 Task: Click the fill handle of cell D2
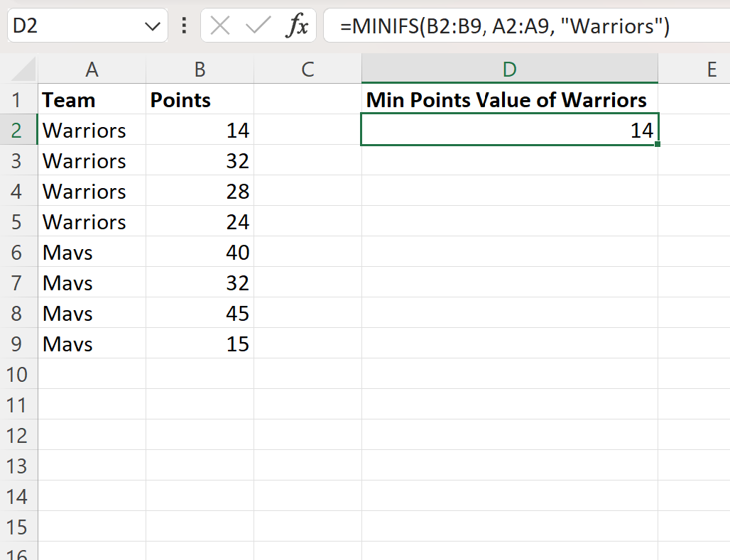click(x=658, y=143)
